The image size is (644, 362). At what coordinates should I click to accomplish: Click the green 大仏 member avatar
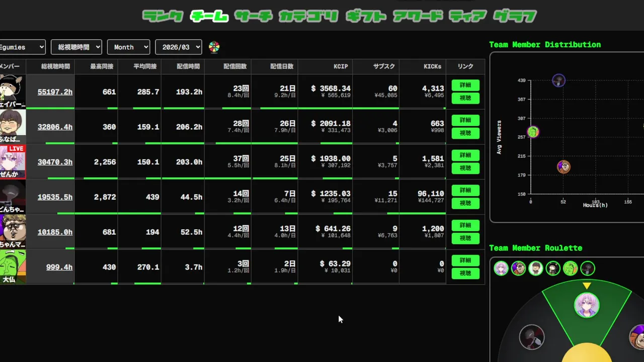(12, 267)
